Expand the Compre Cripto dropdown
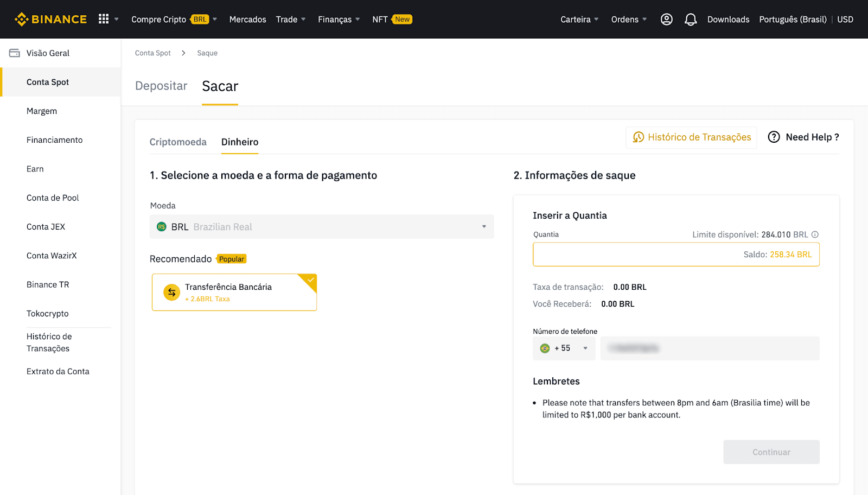Screen dimensions: 868x495 [x=215, y=20]
